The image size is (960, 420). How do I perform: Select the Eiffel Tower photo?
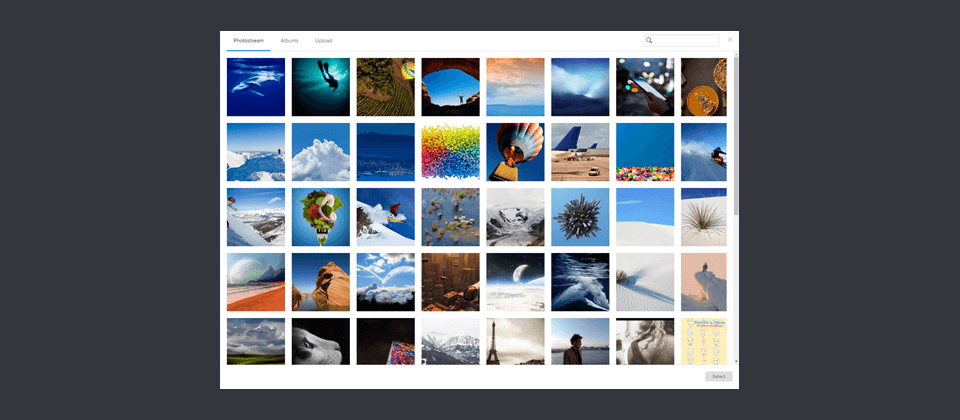[516, 342]
